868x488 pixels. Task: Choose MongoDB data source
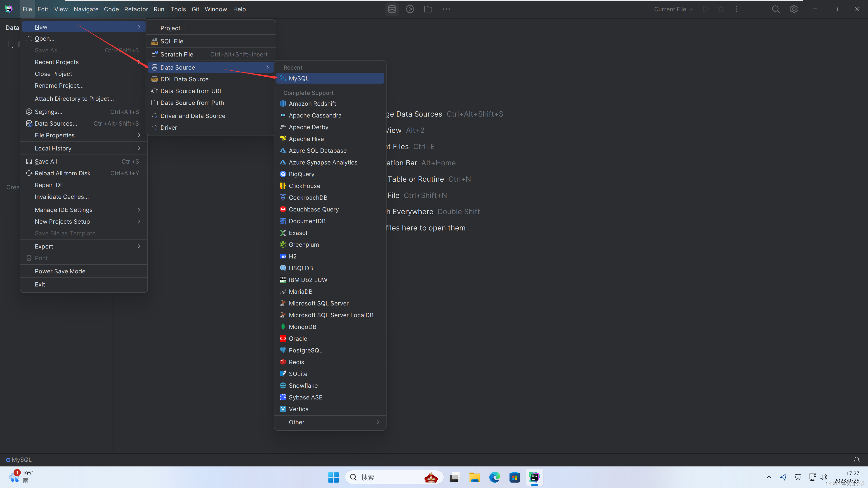click(330, 327)
